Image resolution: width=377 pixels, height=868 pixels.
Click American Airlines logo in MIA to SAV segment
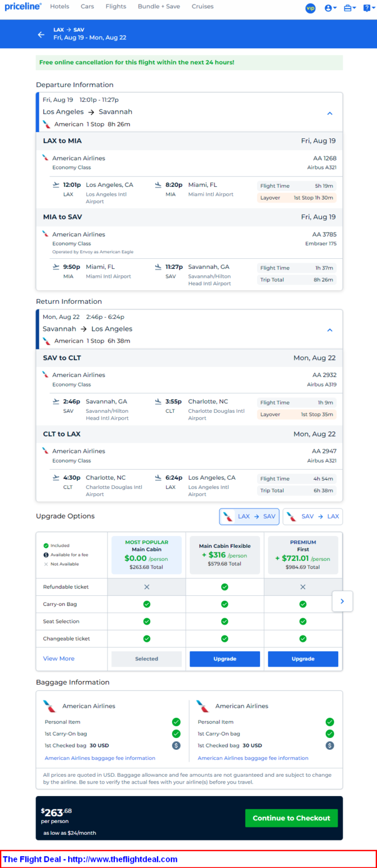46,234
